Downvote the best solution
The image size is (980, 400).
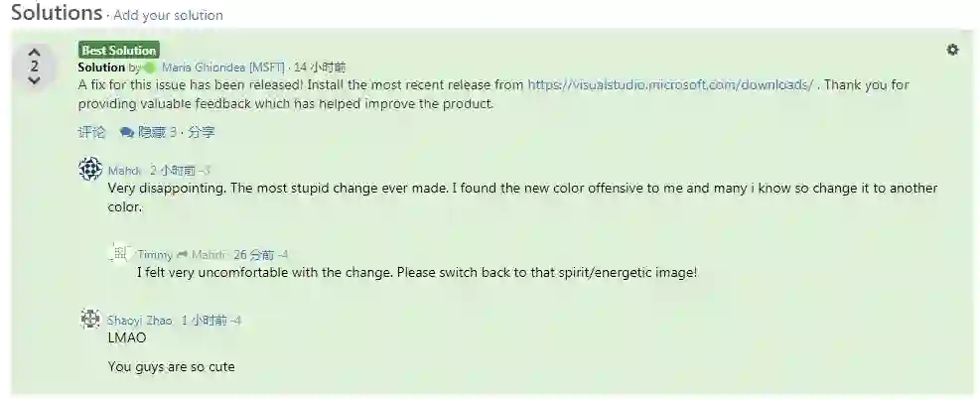coord(35,80)
